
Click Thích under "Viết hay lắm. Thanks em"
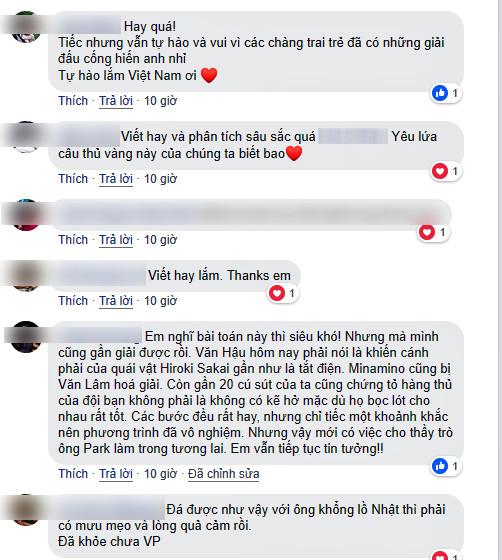[x=73, y=301]
